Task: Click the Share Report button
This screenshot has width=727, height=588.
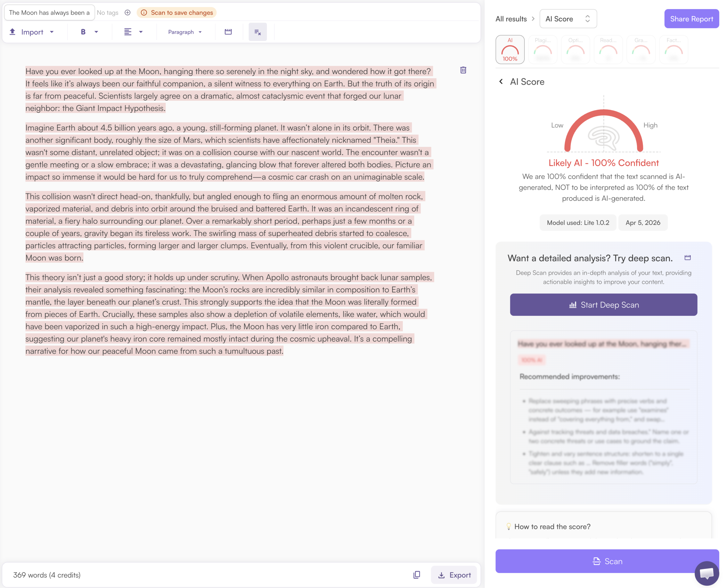Action: tap(691, 19)
